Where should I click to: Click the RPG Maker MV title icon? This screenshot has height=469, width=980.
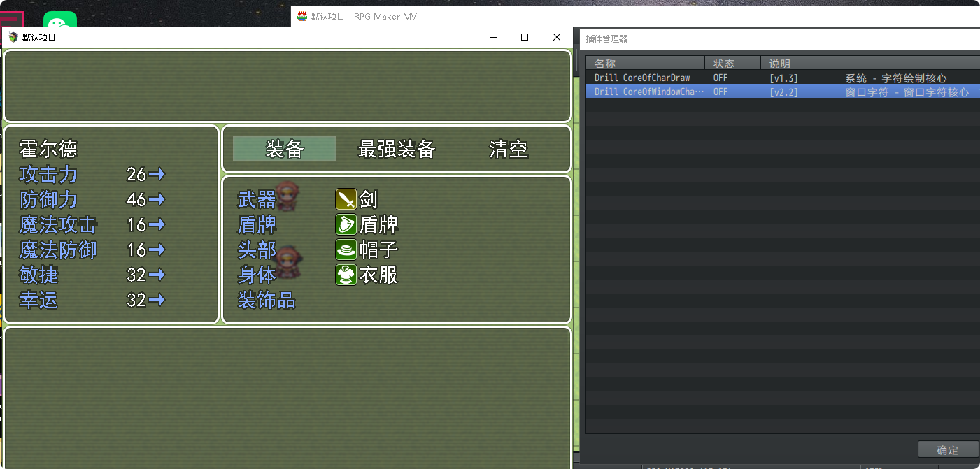[x=302, y=16]
